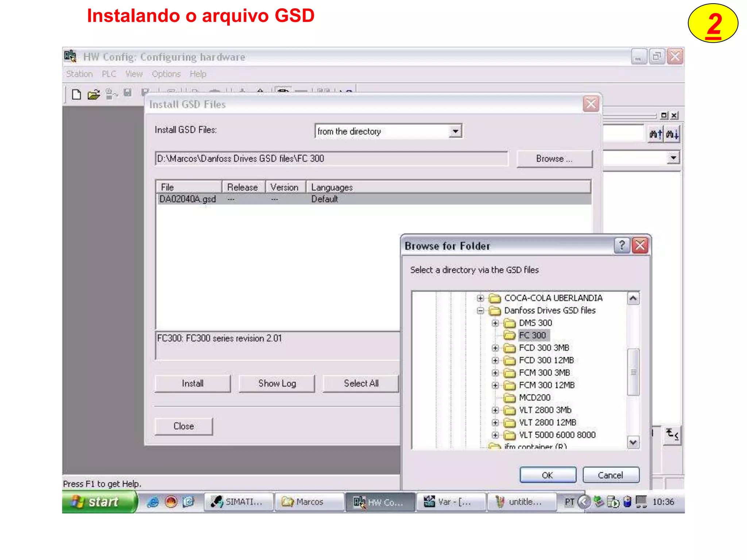The height and width of the screenshot is (560, 747).
Task: Click the Windows start button
Action: (x=99, y=502)
